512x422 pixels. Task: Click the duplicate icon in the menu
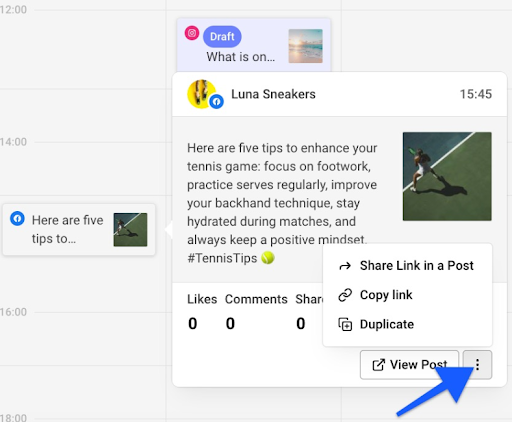(345, 324)
